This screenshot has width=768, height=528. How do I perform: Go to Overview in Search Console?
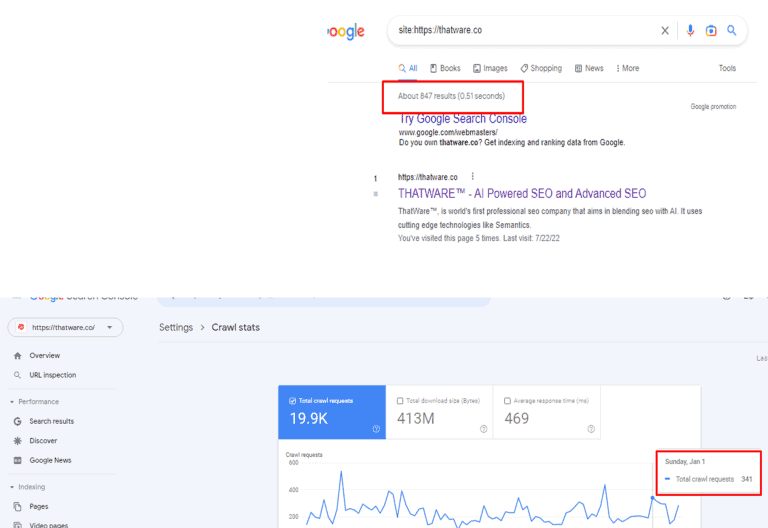(x=45, y=356)
